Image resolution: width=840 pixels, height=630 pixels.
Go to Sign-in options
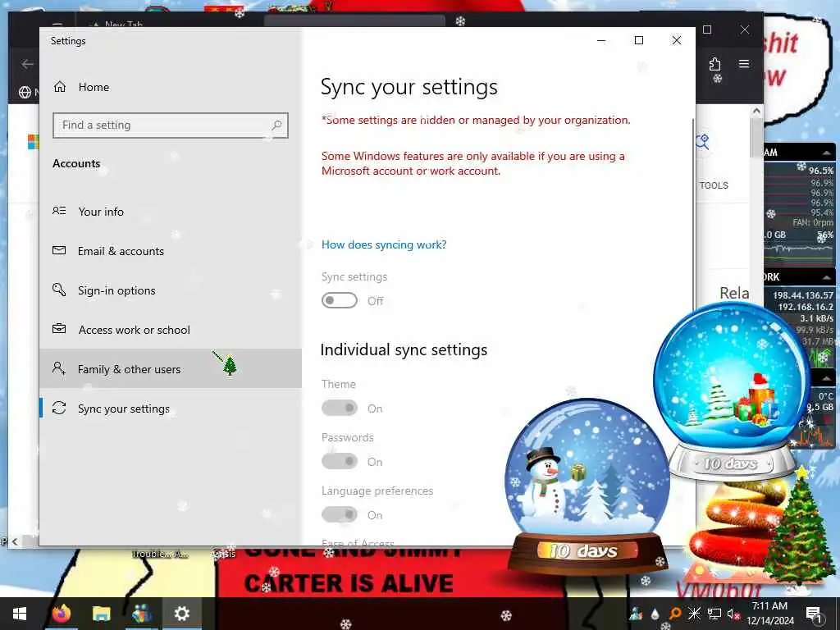coord(171,290)
